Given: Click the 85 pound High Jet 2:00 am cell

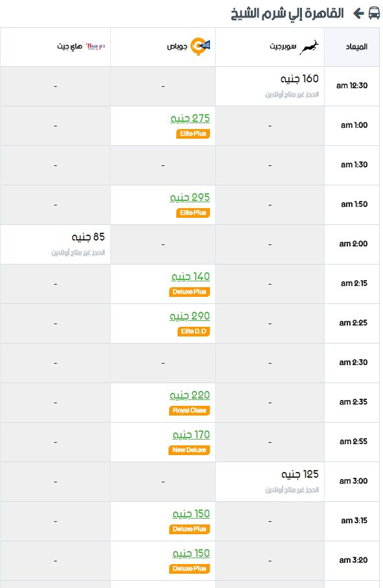Looking at the screenshot, I should coord(56,244).
